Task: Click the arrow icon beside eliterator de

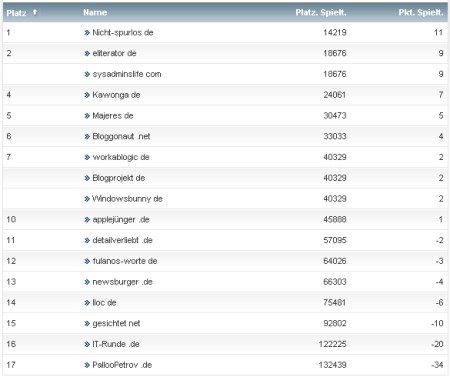Action: 87,53
